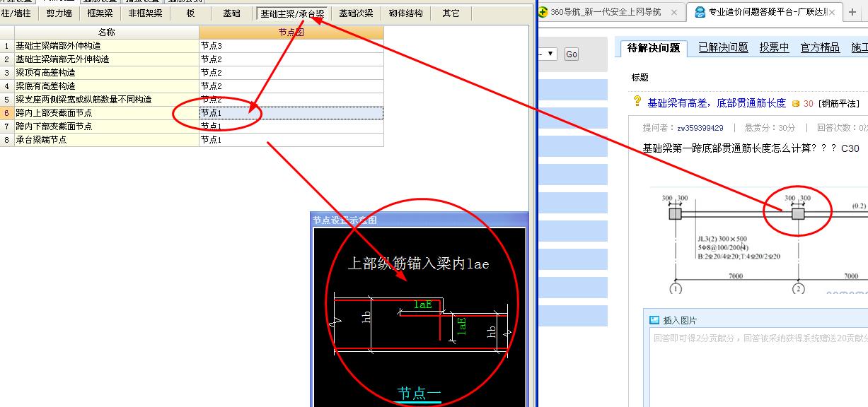Click the 上部纵筋锚入梁内lae node diagram
The width and height of the screenshot is (868, 407).
pos(419,317)
